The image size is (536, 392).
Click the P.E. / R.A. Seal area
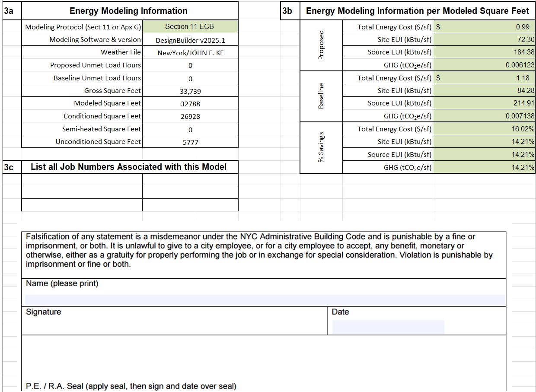pyautogui.click(x=264, y=363)
